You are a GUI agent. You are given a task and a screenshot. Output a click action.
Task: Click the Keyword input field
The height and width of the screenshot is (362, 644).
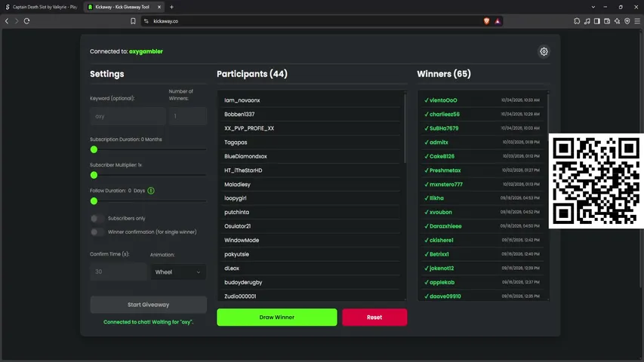(128, 116)
